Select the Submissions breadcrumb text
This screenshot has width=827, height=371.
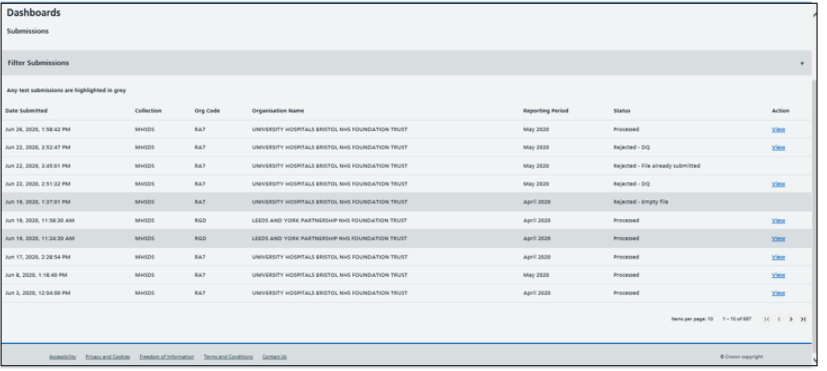[x=27, y=31]
